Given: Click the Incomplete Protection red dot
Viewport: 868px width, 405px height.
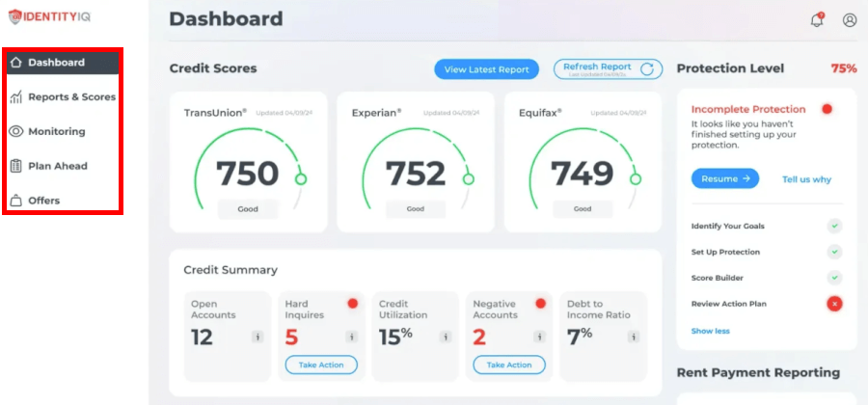Looking at the screenshot, I should 827,109.
